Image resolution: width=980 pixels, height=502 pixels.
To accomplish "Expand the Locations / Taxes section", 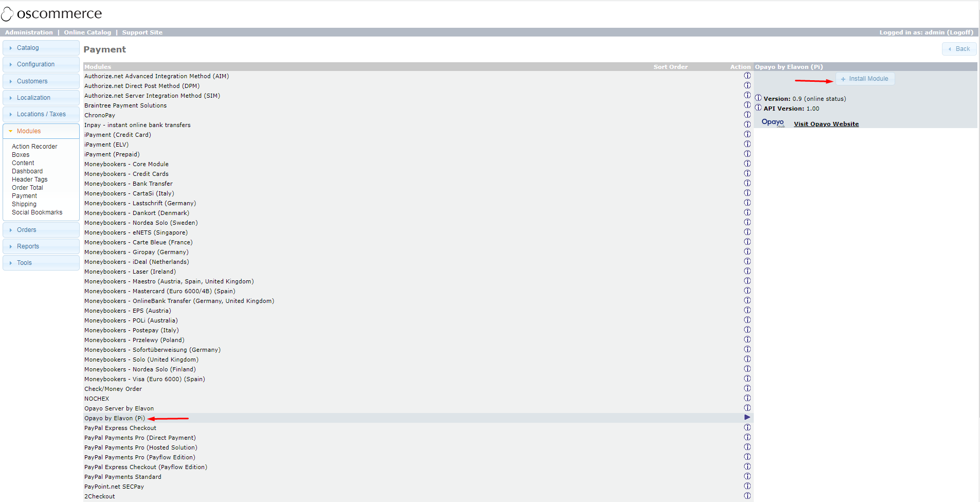I will (x=41, y=114).
